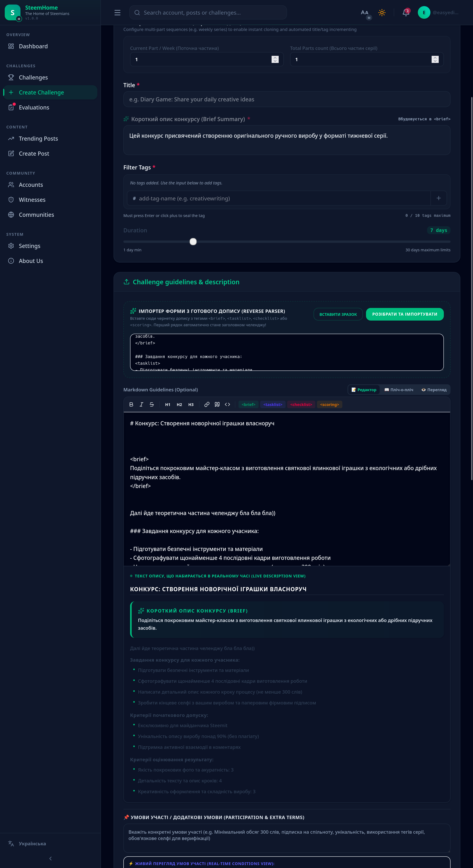
Task: Focus the Total Parts count number field
Action: [x=367, y=59]
